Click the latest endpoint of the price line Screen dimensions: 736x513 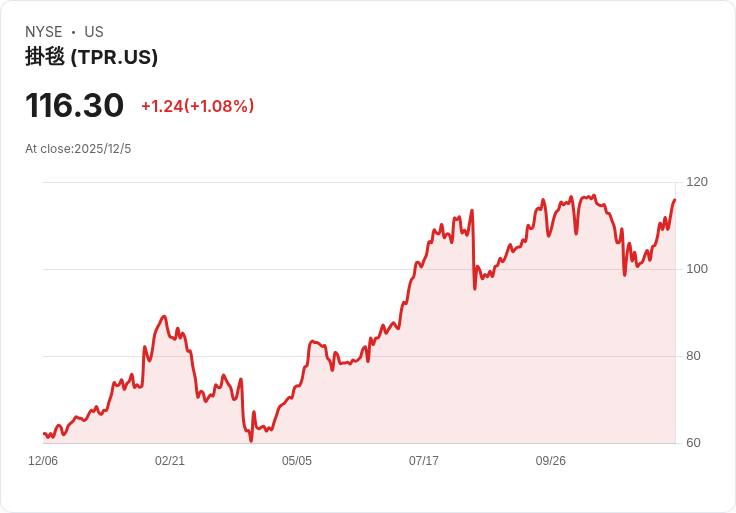(675, 200)
